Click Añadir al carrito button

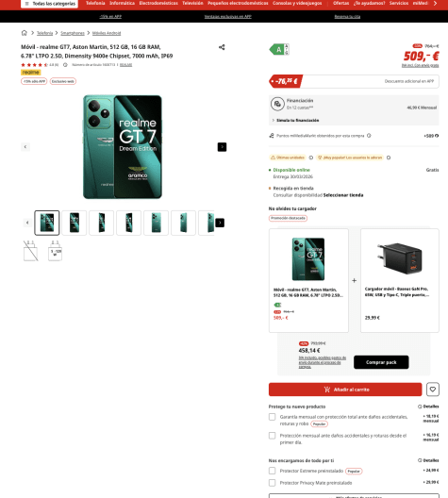[x=345, y=390]
